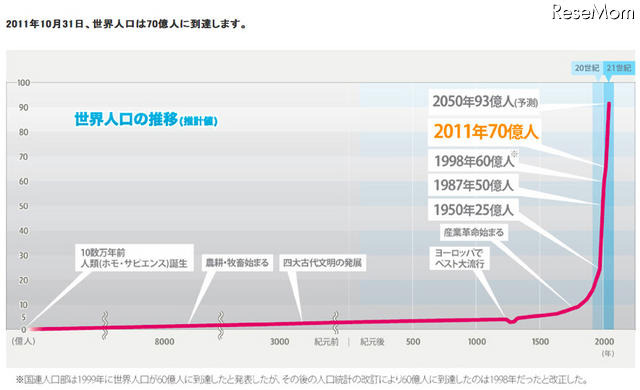The width and height of the screenshot is (640, 390).
Task: Select the 30 value on the y-axis
Action: tap(24, 255)
